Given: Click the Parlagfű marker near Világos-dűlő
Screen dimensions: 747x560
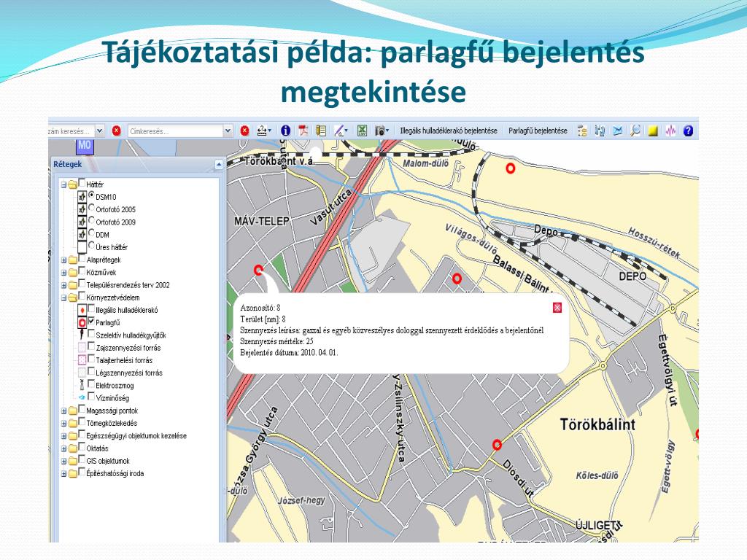Looking at the screenshot, I should [x=457, y=279].
